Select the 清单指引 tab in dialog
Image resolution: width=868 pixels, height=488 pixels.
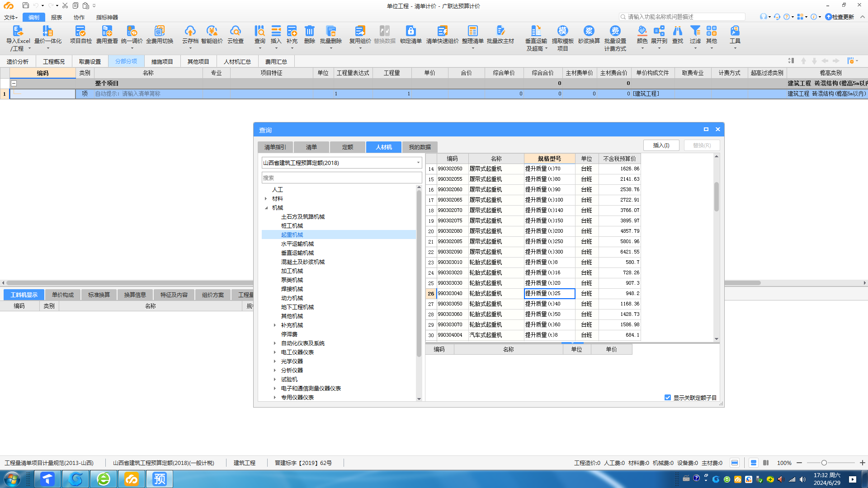[x=275, y=147]
